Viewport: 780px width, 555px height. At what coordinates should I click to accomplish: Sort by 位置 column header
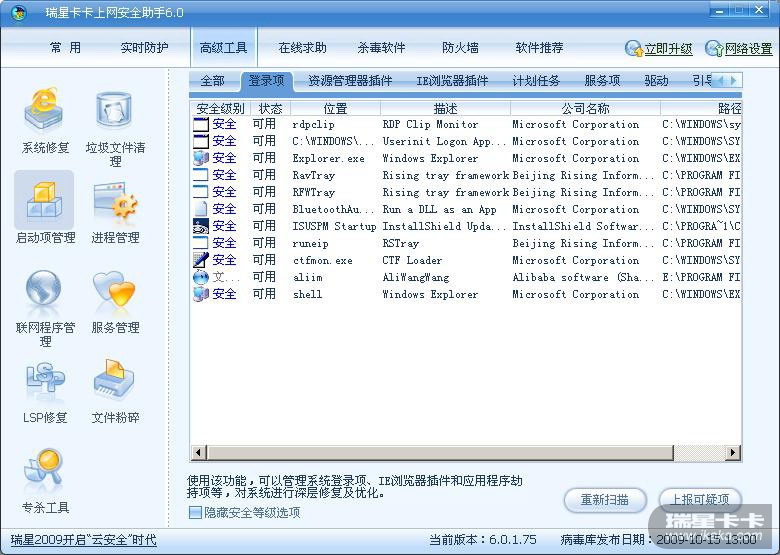(335, 108)
